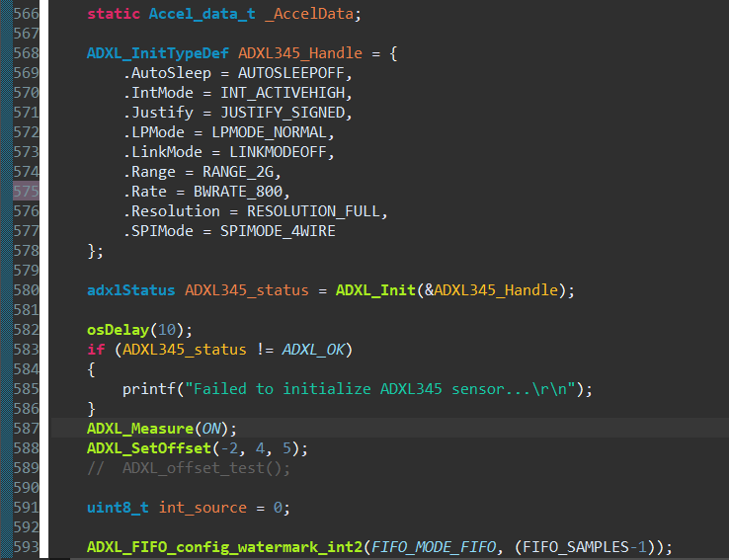
Task: Click the FIFO_MODE_FIFO argument
Action: (x=434, y=547)
